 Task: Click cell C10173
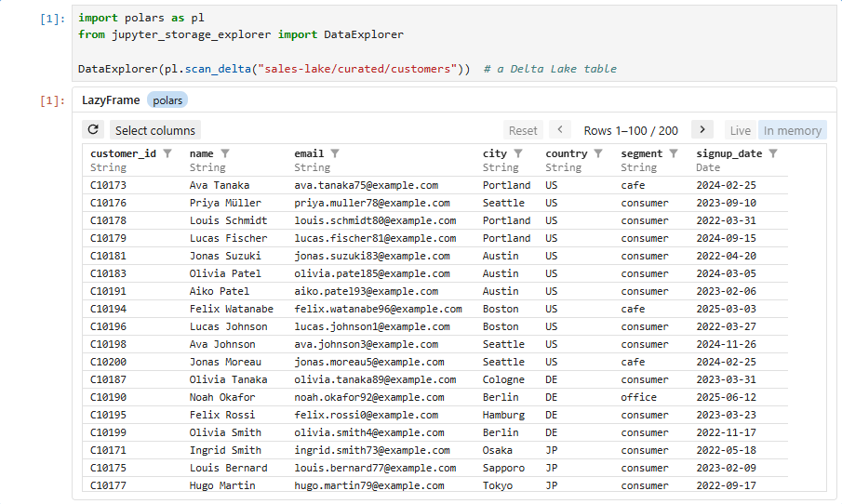tap(108, 185)
